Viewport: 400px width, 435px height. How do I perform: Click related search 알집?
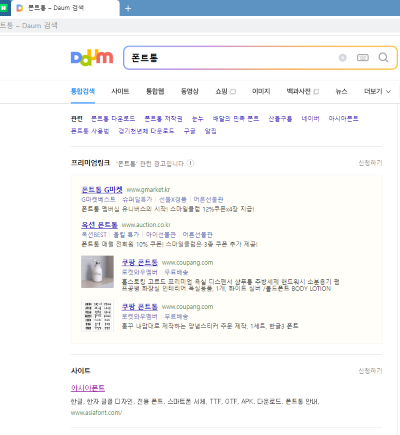(x=210, y=131)
